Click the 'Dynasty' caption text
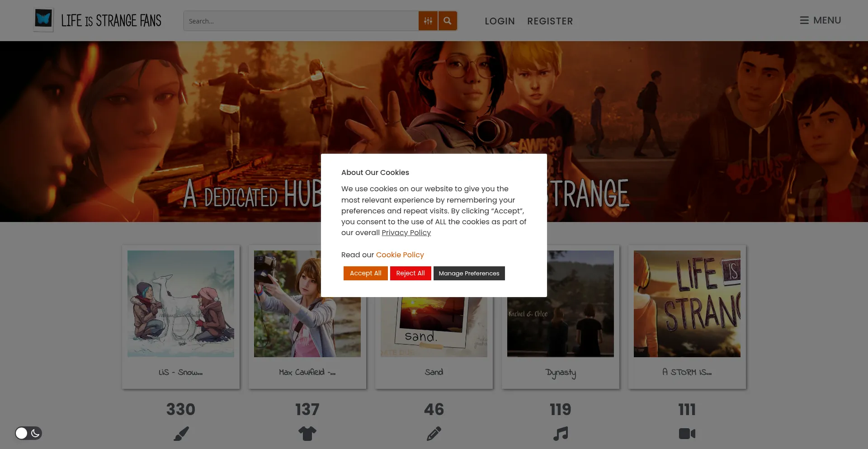The width and height of the screenshot is (868, 449). (x=561, y=373)
